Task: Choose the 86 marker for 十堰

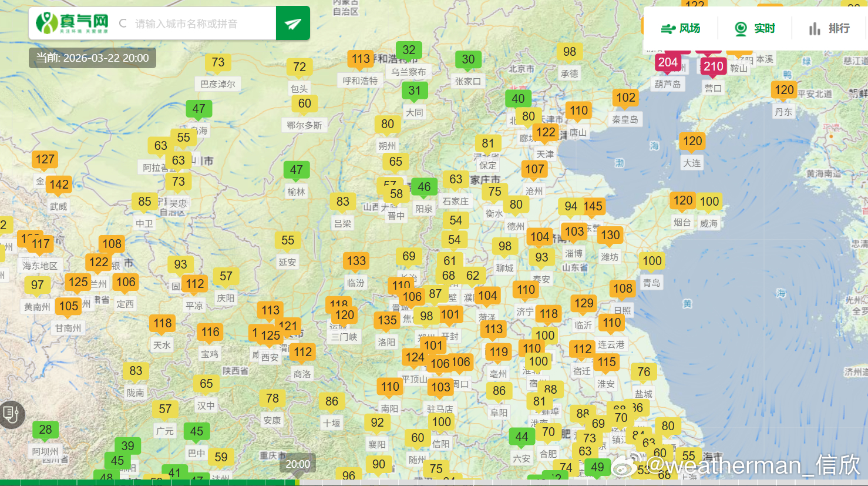Action: tap(332, 401)
